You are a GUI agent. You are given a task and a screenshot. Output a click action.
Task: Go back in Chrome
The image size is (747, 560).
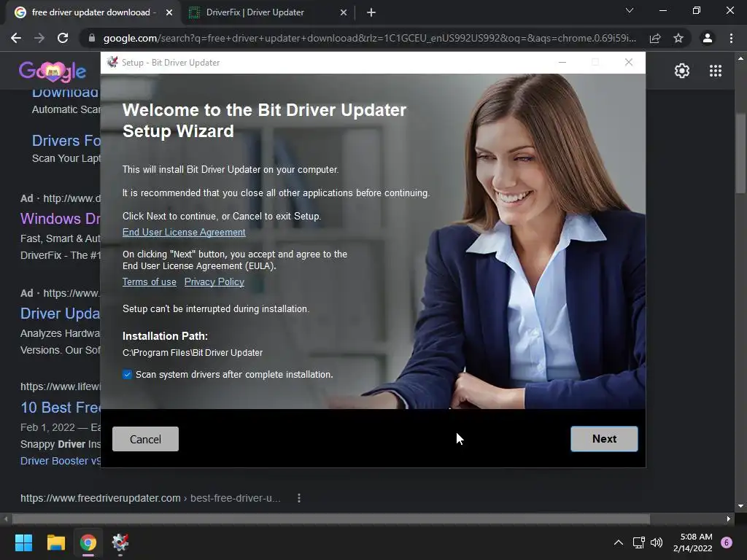[x=16, y=38]
